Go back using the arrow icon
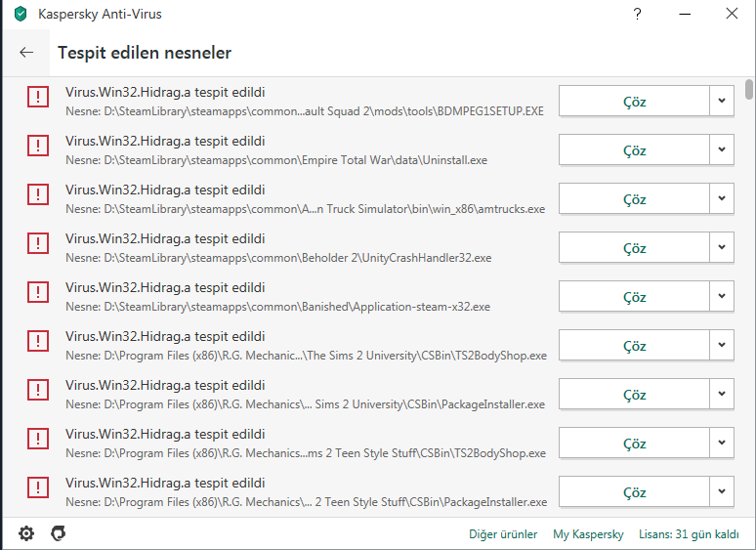 click(26, 52)
